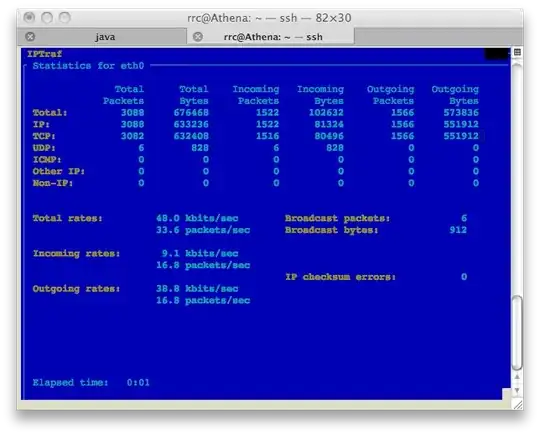Click the 'Total rates:' label
This screenshot has height=435, width=540.
pyautogui.click(x=68, y=218)
